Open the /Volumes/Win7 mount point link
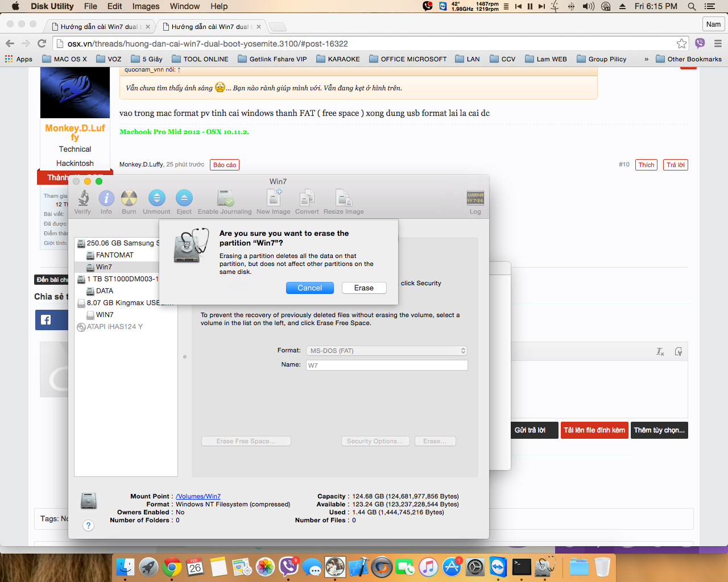The width and height of the screenshot is (728, 582). [198, 496]
